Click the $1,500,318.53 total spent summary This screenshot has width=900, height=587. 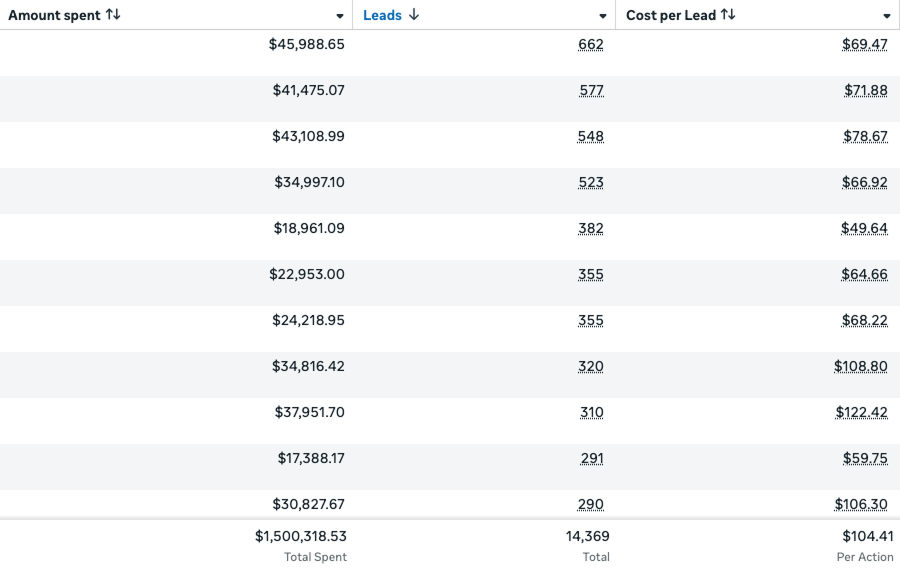tap(301, 537)
